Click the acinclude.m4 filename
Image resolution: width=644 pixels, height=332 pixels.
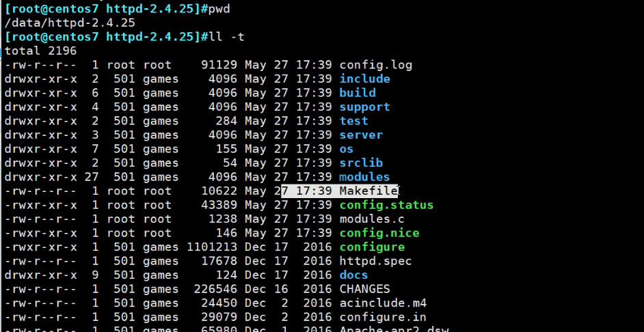[383, 303]
